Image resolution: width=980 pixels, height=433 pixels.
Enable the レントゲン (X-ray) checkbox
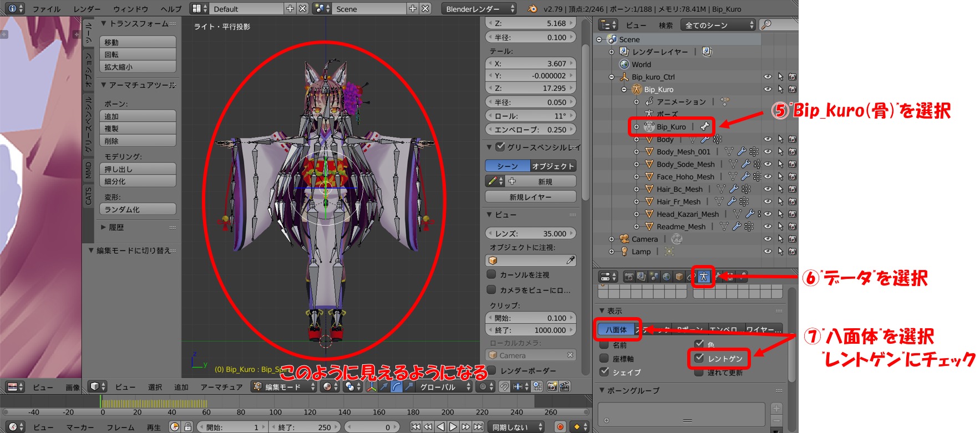[x=699, y=358]
